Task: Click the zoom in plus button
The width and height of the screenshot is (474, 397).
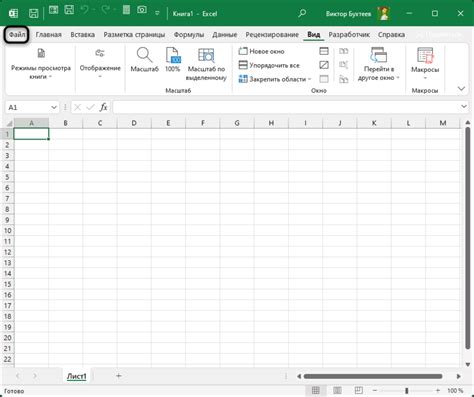Action: 438,390
